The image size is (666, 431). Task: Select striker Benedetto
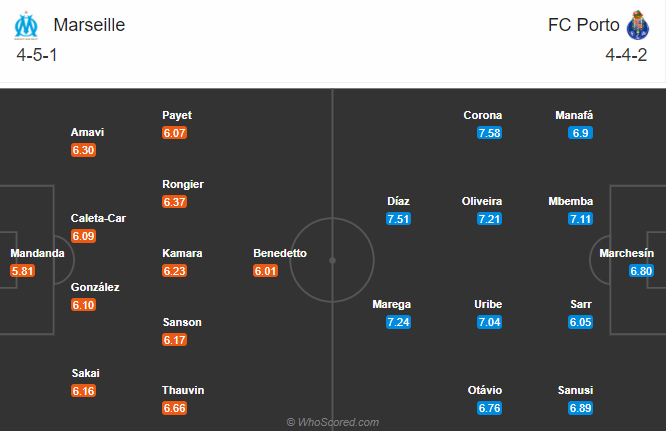(280, 253)
